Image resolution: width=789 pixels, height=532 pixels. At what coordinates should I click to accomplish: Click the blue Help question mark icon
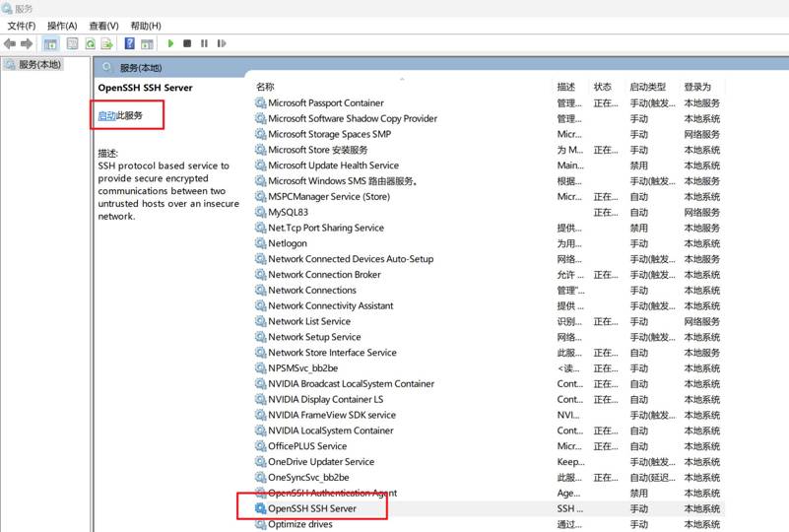pyautogui.click(x=129, y=43)
